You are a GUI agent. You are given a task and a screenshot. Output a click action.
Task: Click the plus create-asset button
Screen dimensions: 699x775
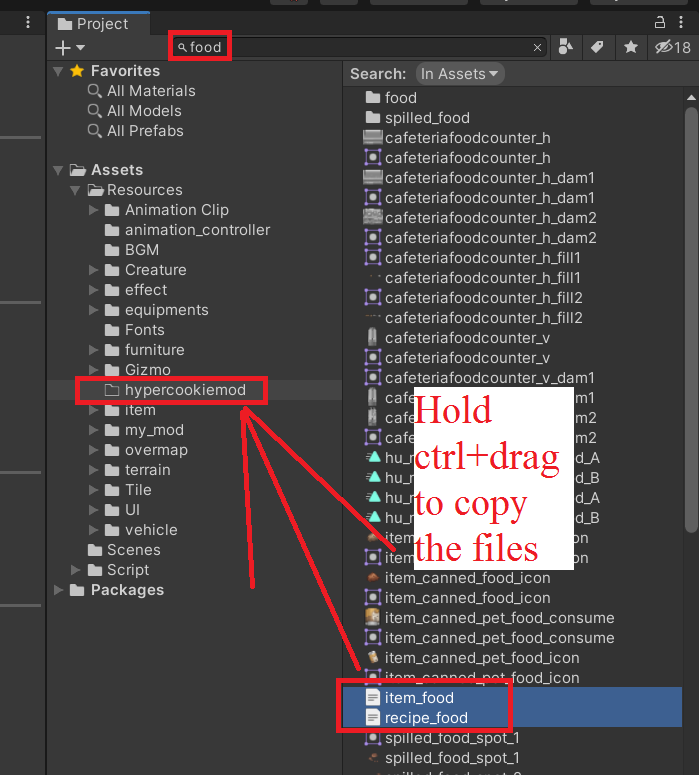pyautogui.click(x=63, y=48)
